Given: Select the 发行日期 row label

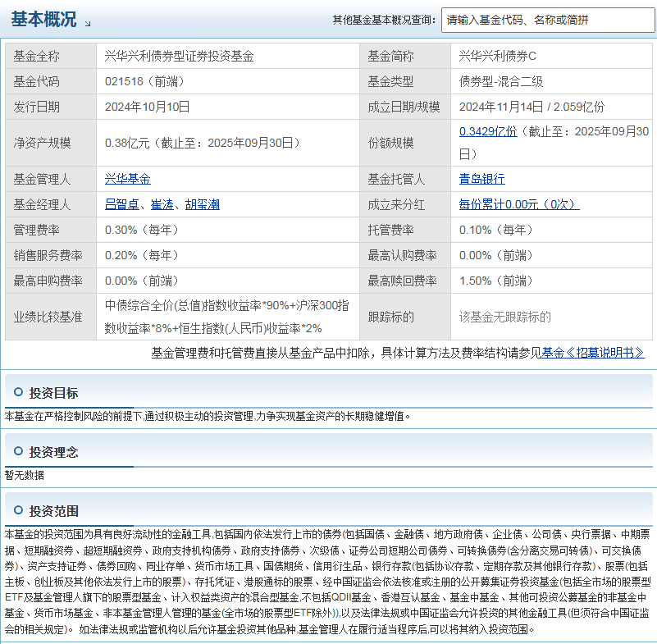Looking at the screenshot, I should coord(36,107).
